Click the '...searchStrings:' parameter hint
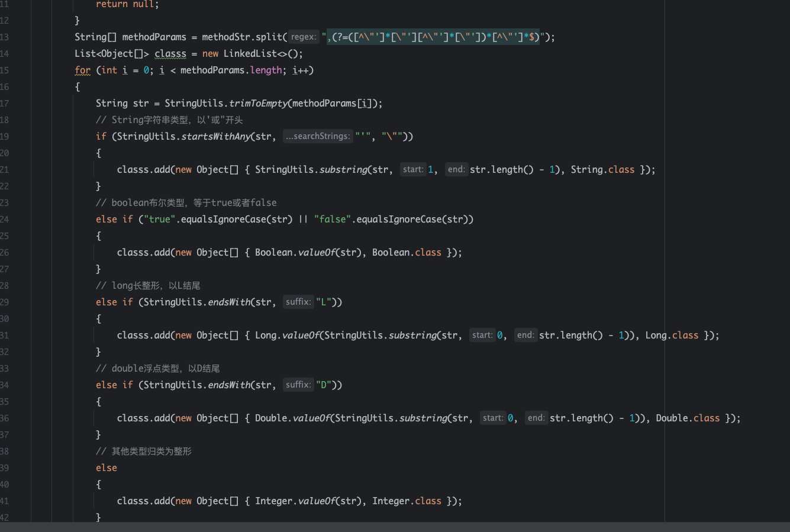The width and height of the screenshot is (790, 532). coord(317,136)
